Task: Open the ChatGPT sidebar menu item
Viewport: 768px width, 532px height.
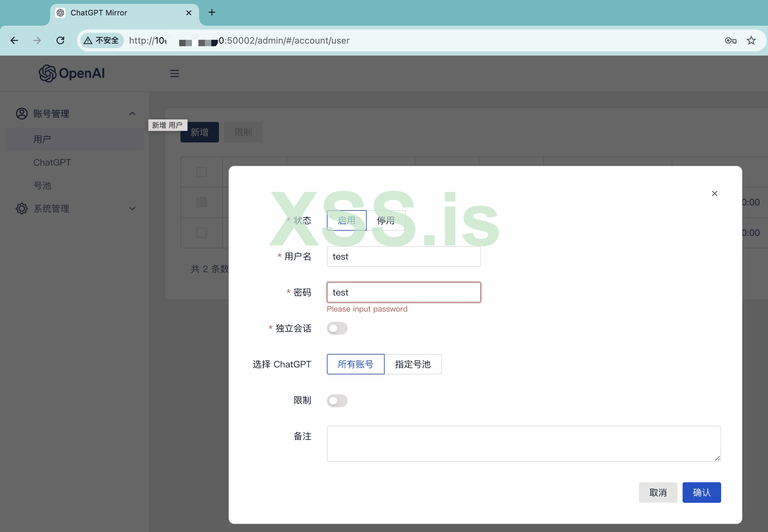Action: point(52,162)
